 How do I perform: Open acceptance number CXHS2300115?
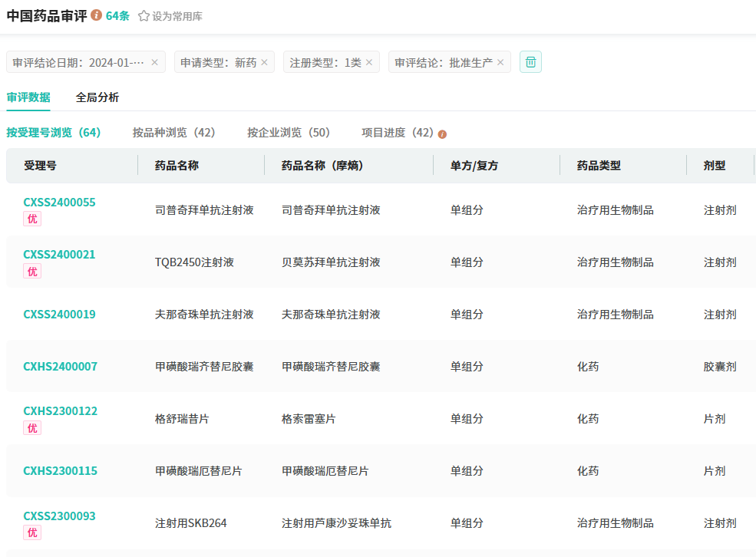(x=60, y=471)
